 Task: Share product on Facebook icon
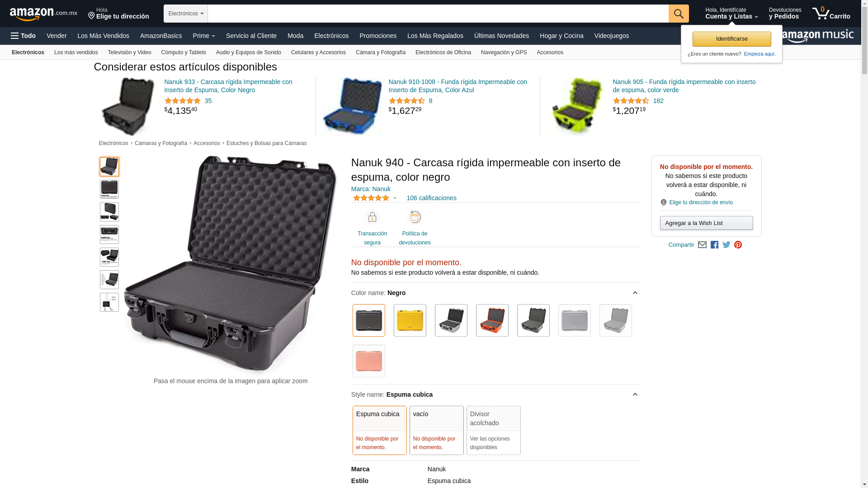(x=714, y=245)
